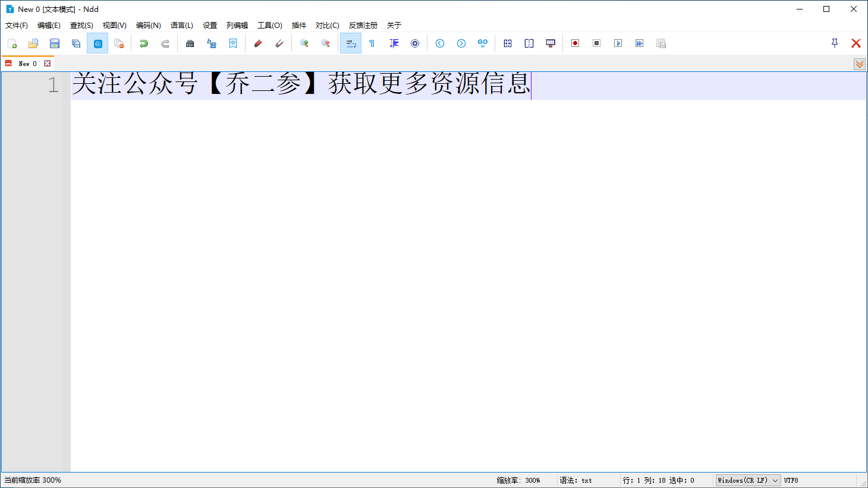Open the 列编辑 menu
Viewport: 868px width, 488px height.
tap(237, 26)
